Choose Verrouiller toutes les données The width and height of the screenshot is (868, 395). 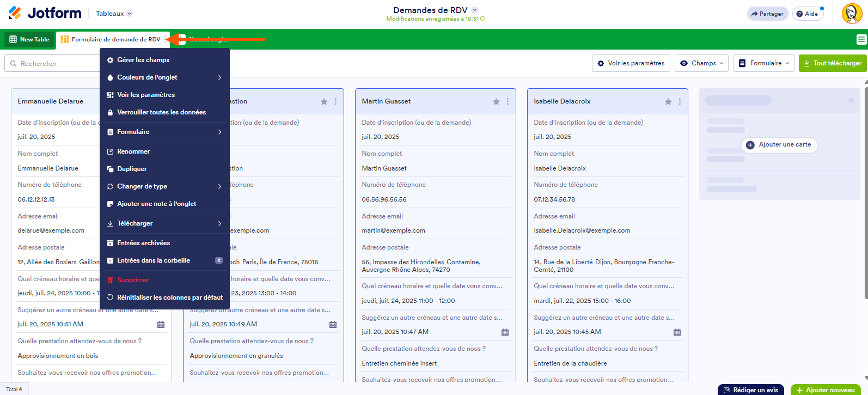point(165,112)
